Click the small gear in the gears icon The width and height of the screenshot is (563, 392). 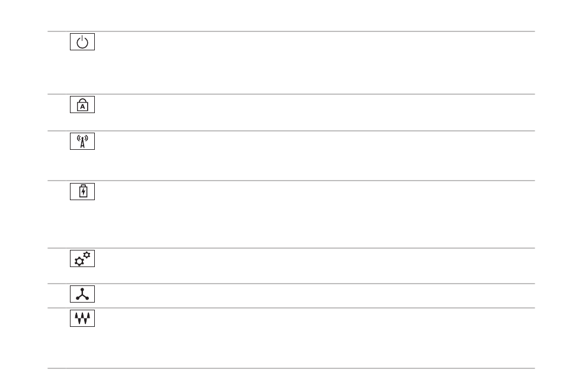[x=87, y=255]
